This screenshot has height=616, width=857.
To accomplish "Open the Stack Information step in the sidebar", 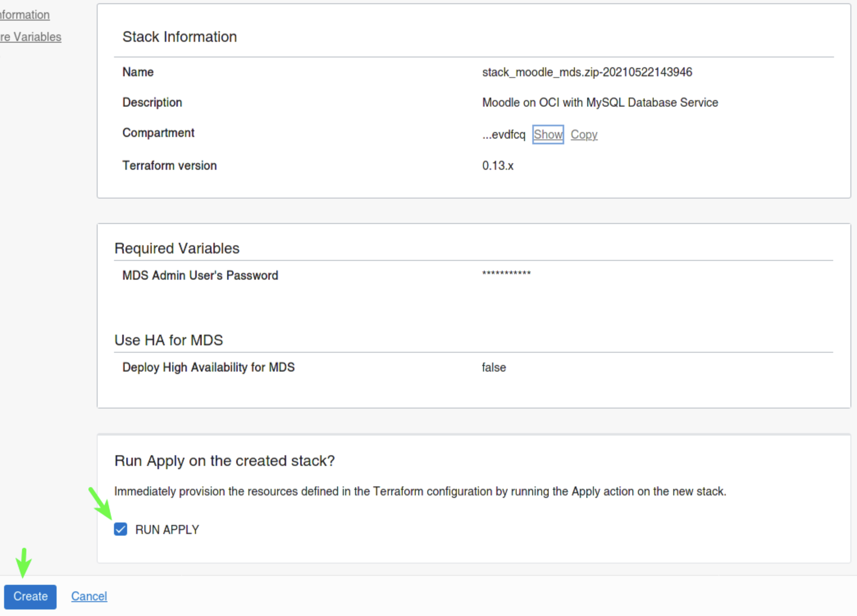I will point(25,15).
